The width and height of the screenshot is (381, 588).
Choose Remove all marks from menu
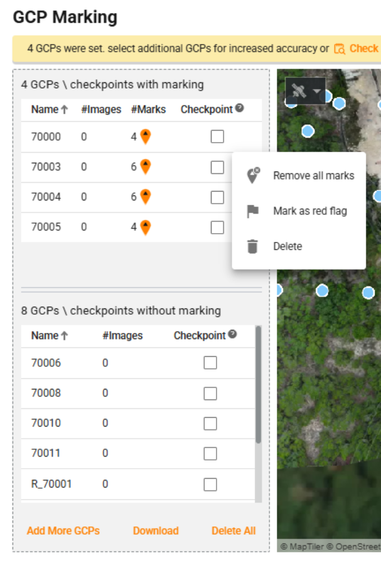coord(313,176)
